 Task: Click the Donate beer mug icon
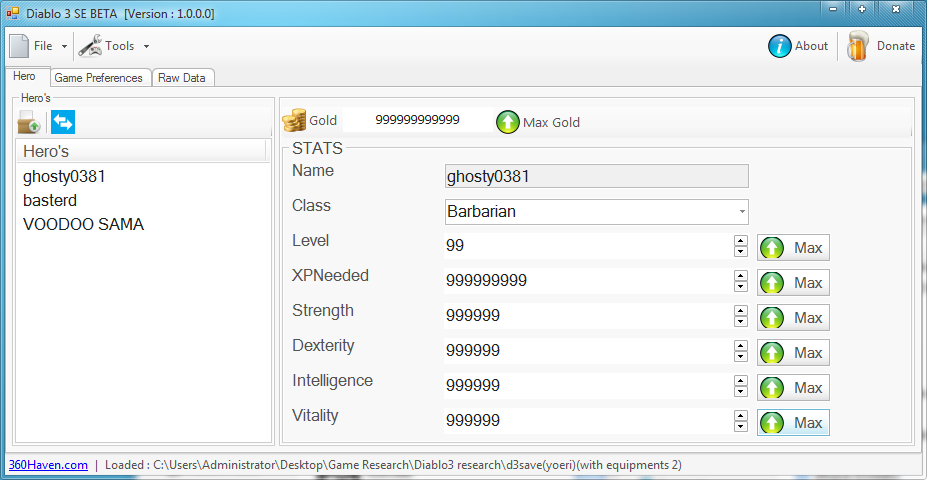click(857, 46)
